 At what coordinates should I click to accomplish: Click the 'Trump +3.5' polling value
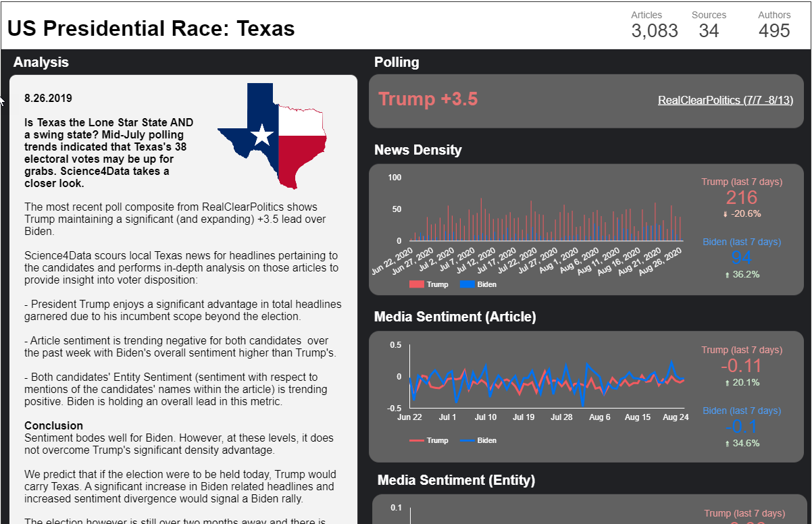pyautogui.click(x=428, y=99)
